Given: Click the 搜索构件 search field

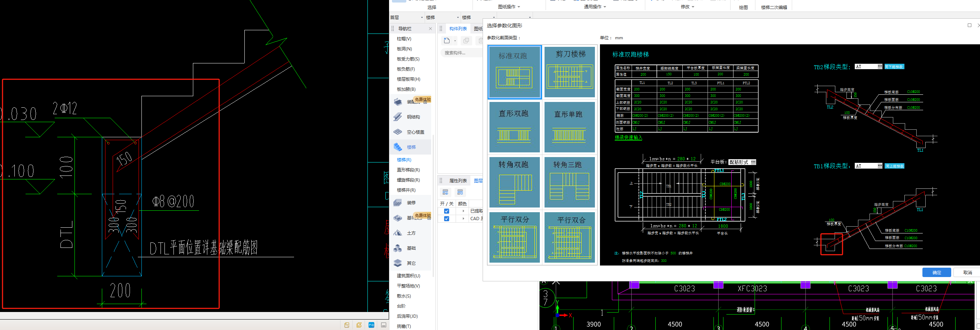Looking at the screenshot, I should 462,53.
